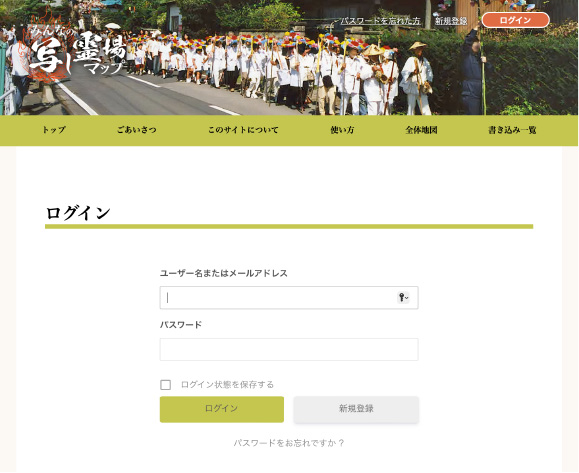Expand the key autofill dropdown arrow
This screenshot has height=473, width=579.
pos(407,298)
